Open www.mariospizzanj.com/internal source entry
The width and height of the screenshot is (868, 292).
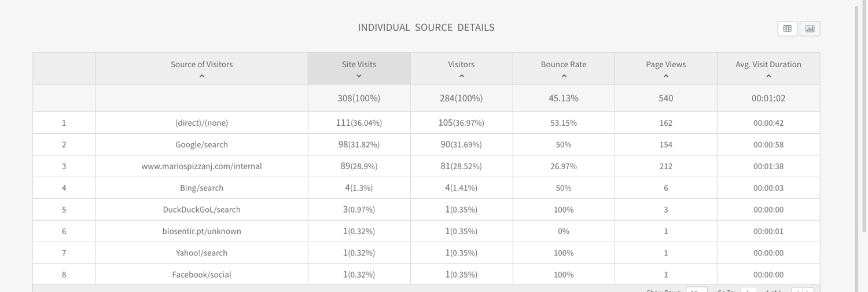click(x=201, y=166)
